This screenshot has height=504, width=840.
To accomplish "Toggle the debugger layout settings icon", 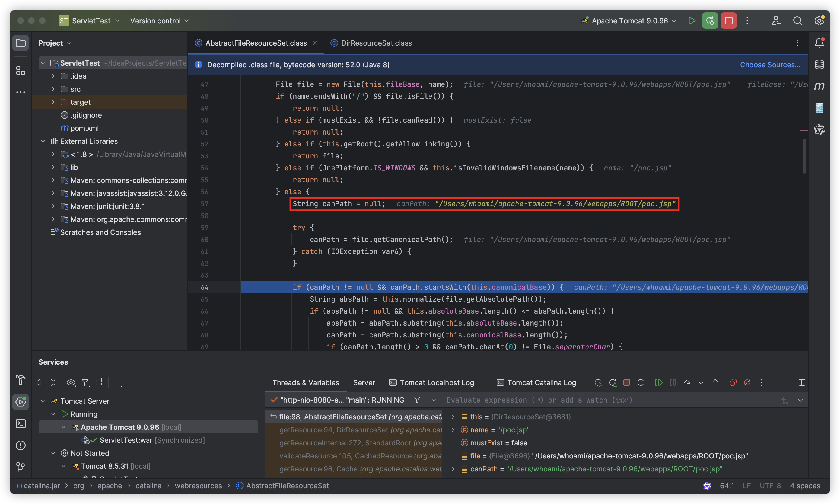I will (x=802, y=383).
